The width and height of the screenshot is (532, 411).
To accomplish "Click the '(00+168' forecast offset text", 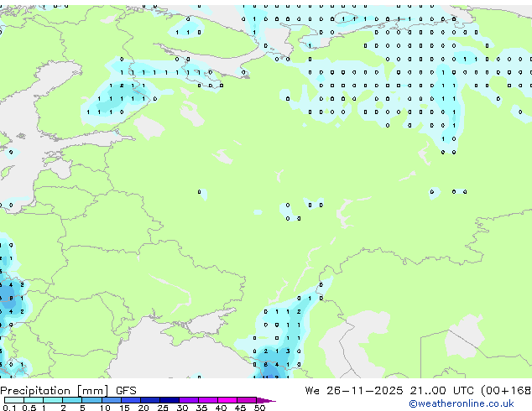I will pos(506,391).
